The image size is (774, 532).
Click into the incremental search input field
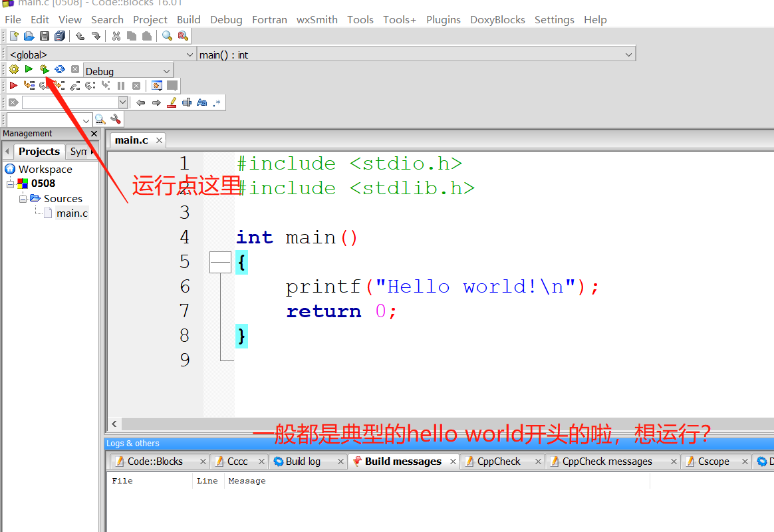pyautogui.click(x=70, y=102)
